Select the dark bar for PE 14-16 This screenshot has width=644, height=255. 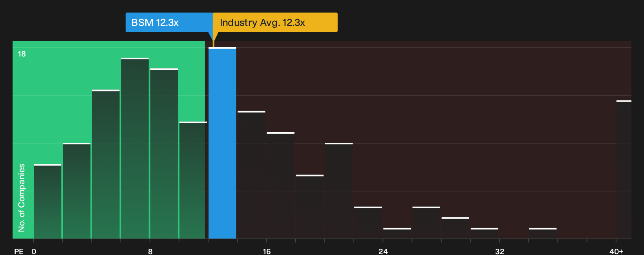(x=251, y=175)
